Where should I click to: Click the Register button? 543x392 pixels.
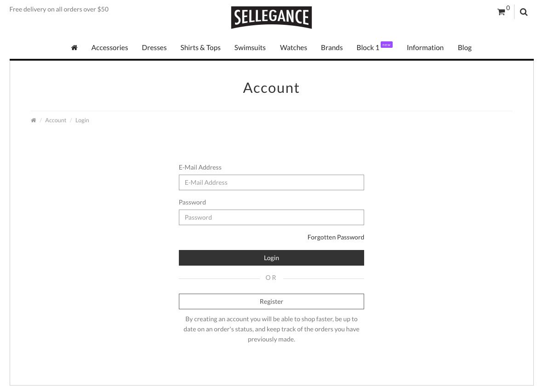click(x=271, y=301)
